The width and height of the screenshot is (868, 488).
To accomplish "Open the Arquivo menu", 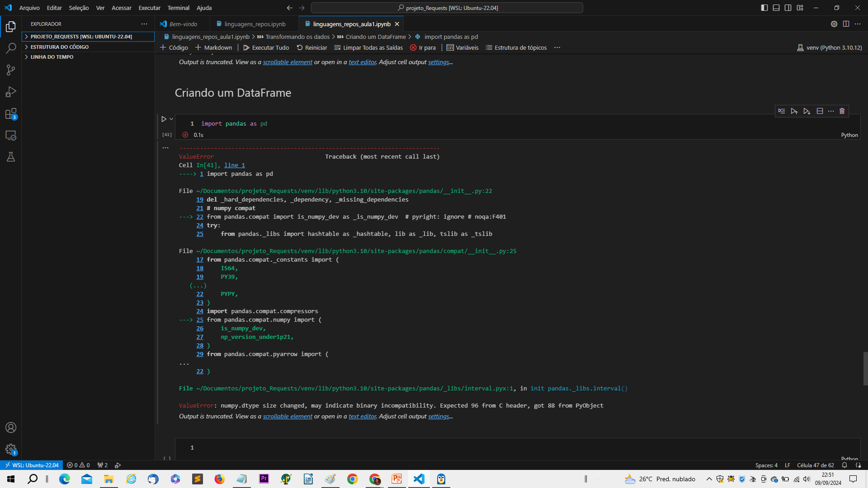I will coord(29,8).
